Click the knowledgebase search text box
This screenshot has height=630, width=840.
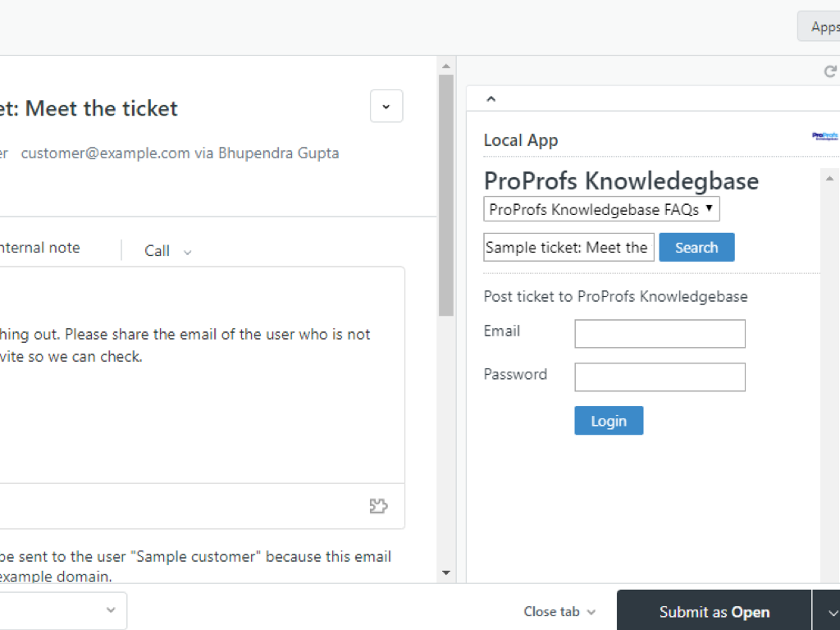568,248
